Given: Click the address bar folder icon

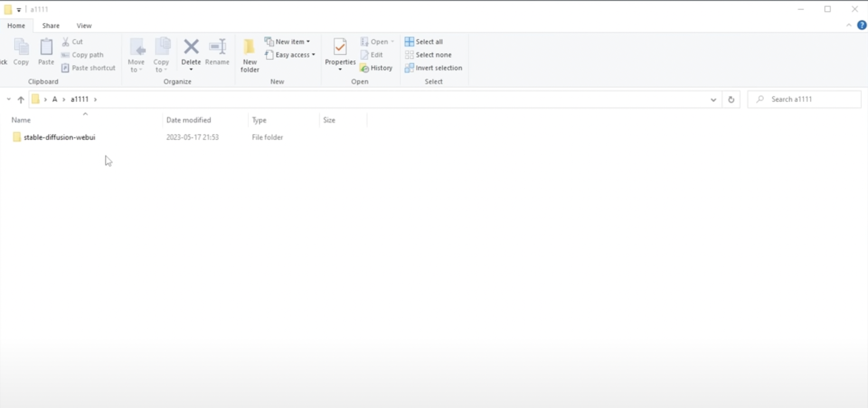Looking at the screenshot, I should (35, 99).
